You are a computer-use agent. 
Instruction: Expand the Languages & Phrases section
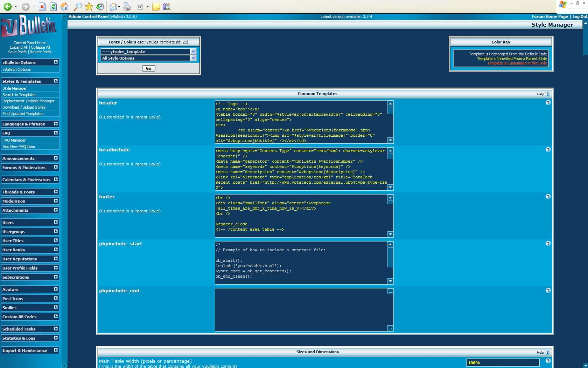tap(56, 124)
